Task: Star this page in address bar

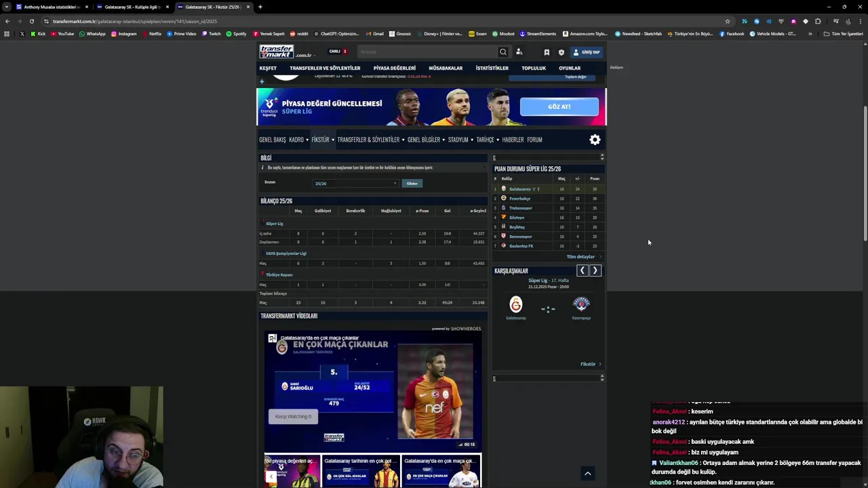Action: (x=728, y=21)
